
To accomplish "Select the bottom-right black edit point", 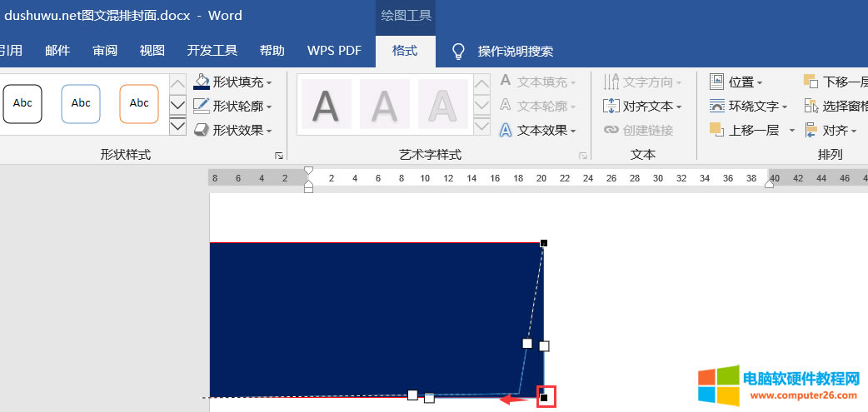I will [544, 398].
